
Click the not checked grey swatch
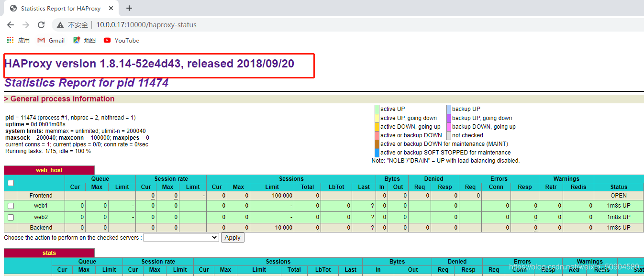pyautogui.click(x=449, y=135)
